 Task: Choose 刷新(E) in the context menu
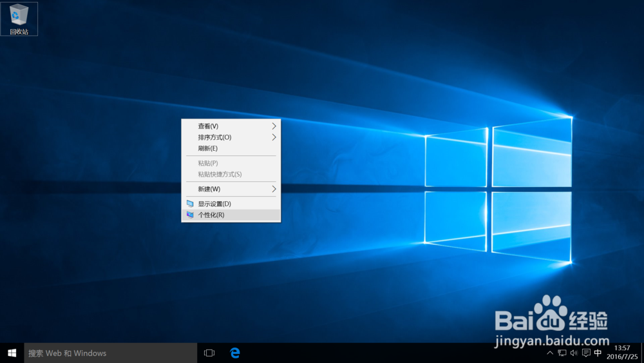pos(231,148)
